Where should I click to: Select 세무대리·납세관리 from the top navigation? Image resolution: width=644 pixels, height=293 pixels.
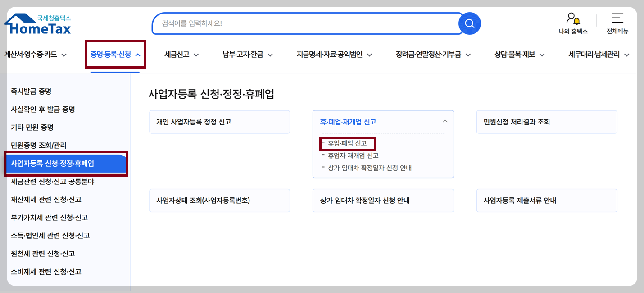coord(595,54)
